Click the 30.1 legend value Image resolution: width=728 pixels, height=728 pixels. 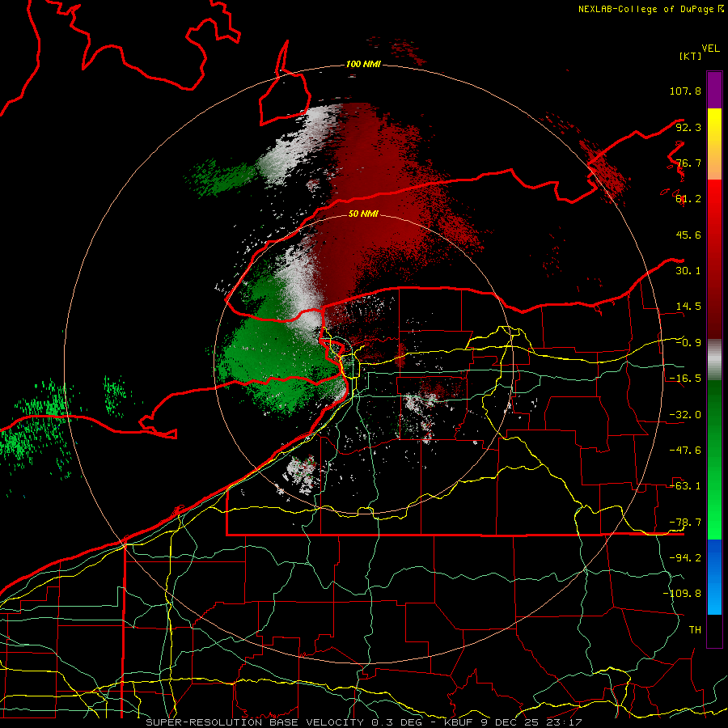click(x=688, y=271)
